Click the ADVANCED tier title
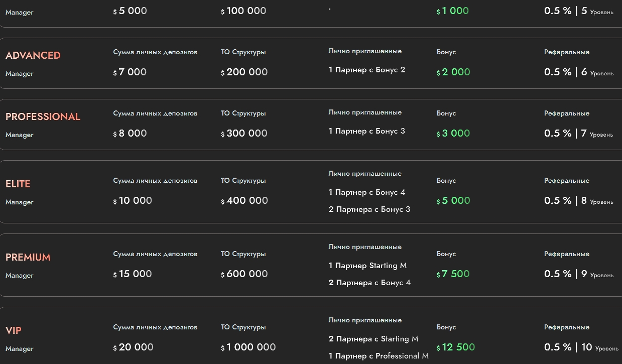The height and width of the screenshot is (364, 622). coord(33,55)
